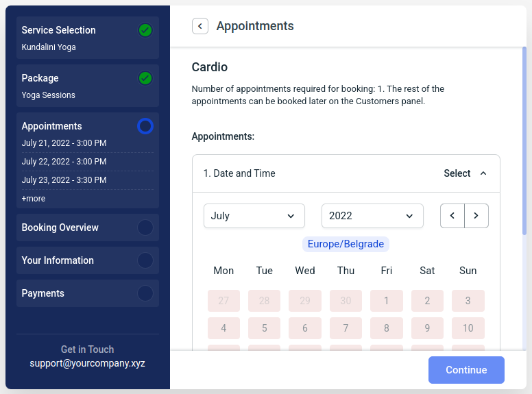Click the Kundalini Yoga service text
The image size is (532, 394).
click(x=49, y=47)
